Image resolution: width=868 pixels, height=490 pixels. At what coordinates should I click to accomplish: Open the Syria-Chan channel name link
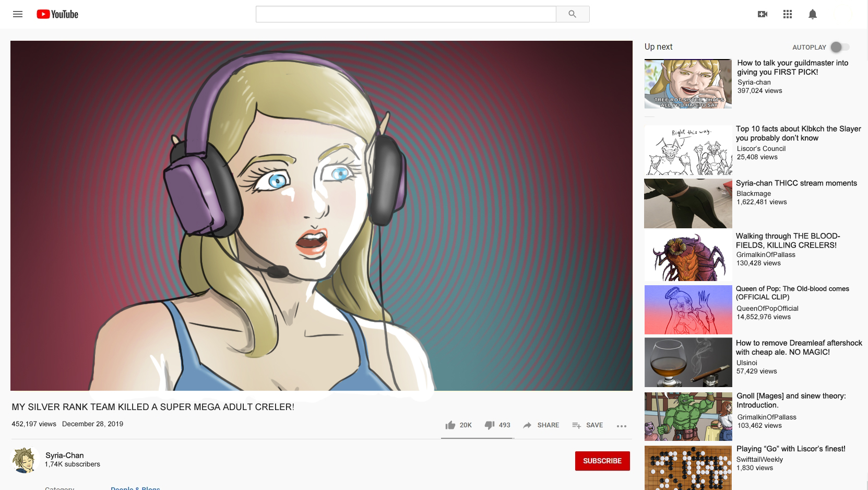point(65,456)
